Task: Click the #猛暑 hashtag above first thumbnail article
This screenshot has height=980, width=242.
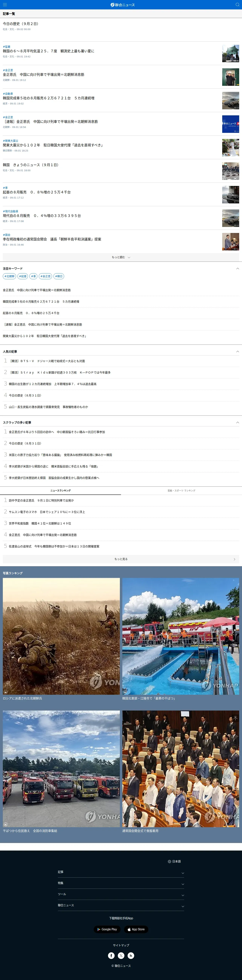Action: coord(6,47)
